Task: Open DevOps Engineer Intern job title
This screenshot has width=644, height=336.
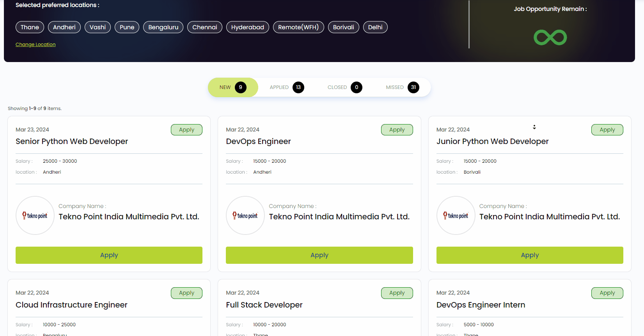Action: 481,305
